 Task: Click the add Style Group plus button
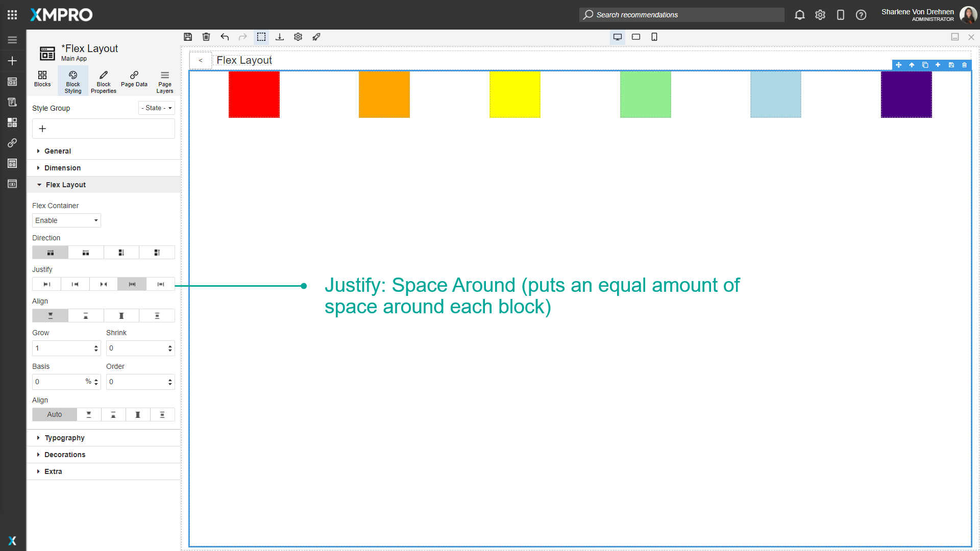pos(42,129)
